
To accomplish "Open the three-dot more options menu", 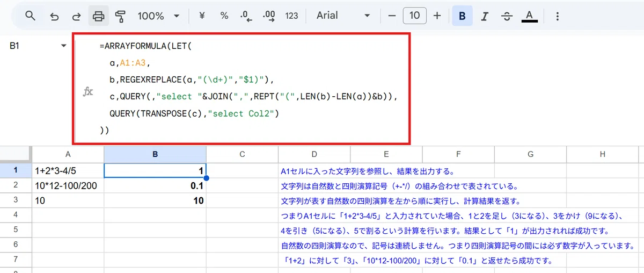I will pyautogui.click(x=557, y=16).
